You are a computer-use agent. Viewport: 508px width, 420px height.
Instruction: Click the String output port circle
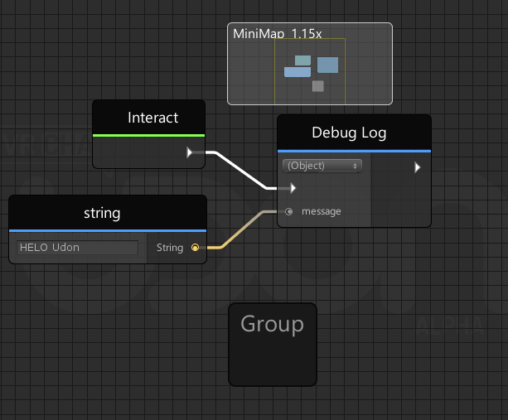(195, 248)
